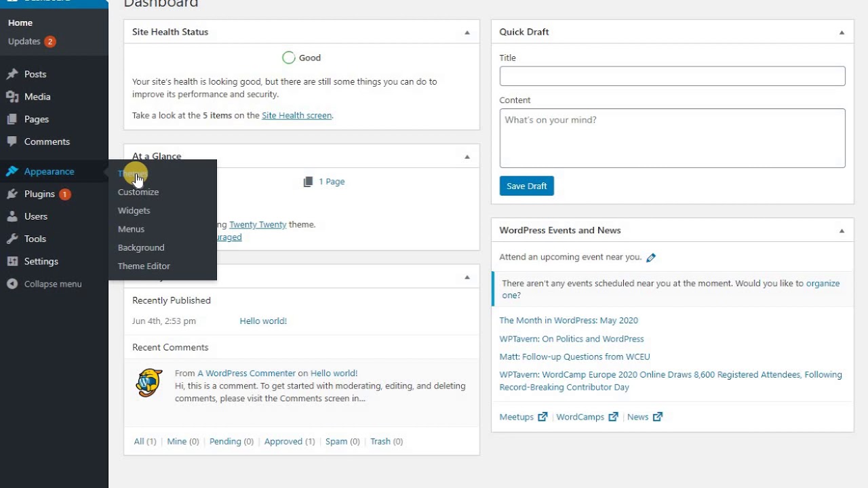Toggle the WordPress Events and News panel
Image resolution: width=868 pixels, height=488 pixels.
[x=842, y=230]
